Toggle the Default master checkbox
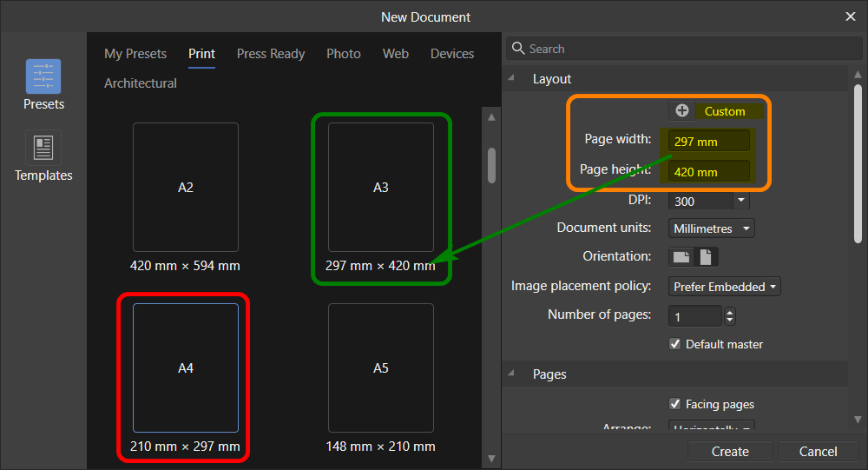Screen dimensions: 868x470 [x=675, y=344]
